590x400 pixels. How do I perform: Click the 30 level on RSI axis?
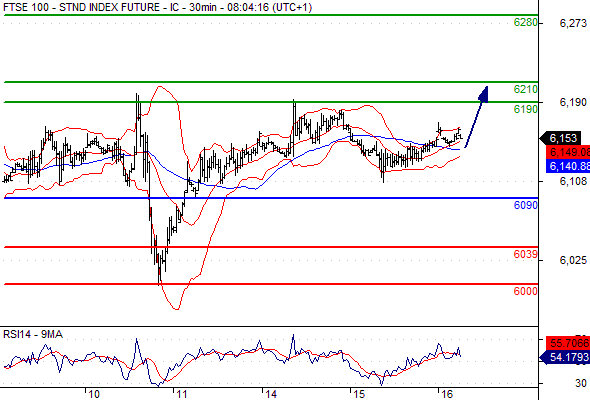click(x=581, y=383)
